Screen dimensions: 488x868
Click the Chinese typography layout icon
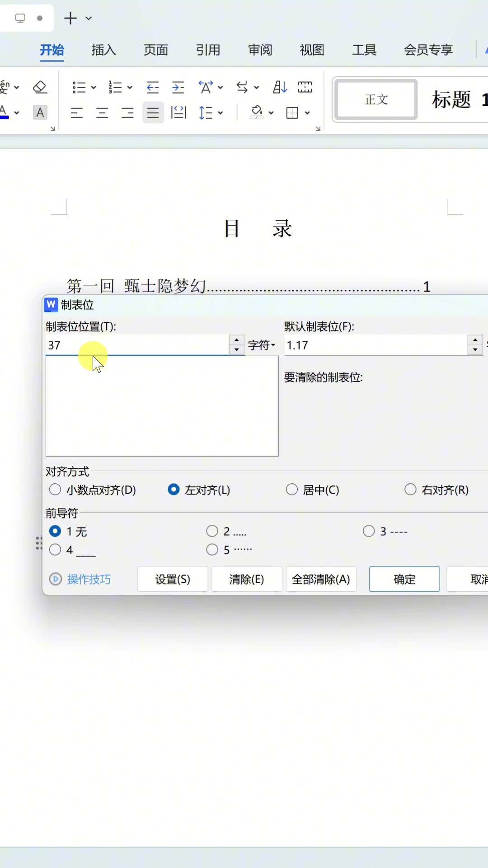206,87
